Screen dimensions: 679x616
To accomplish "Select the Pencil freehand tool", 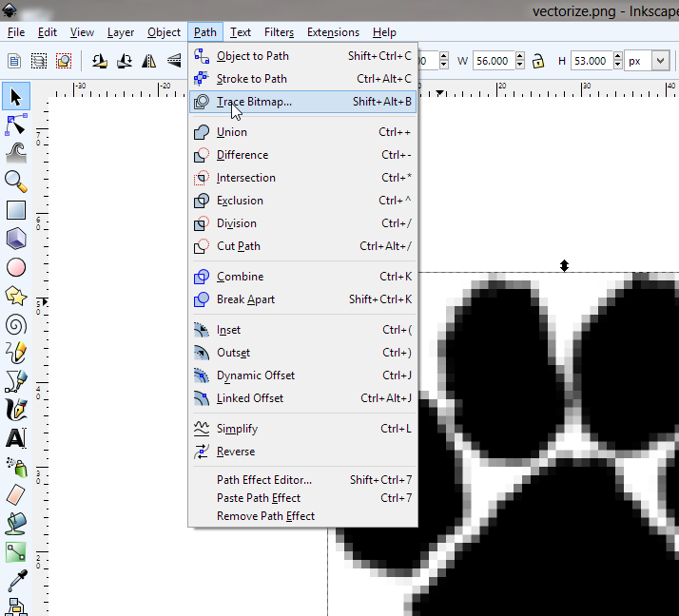I will (16, 353).
